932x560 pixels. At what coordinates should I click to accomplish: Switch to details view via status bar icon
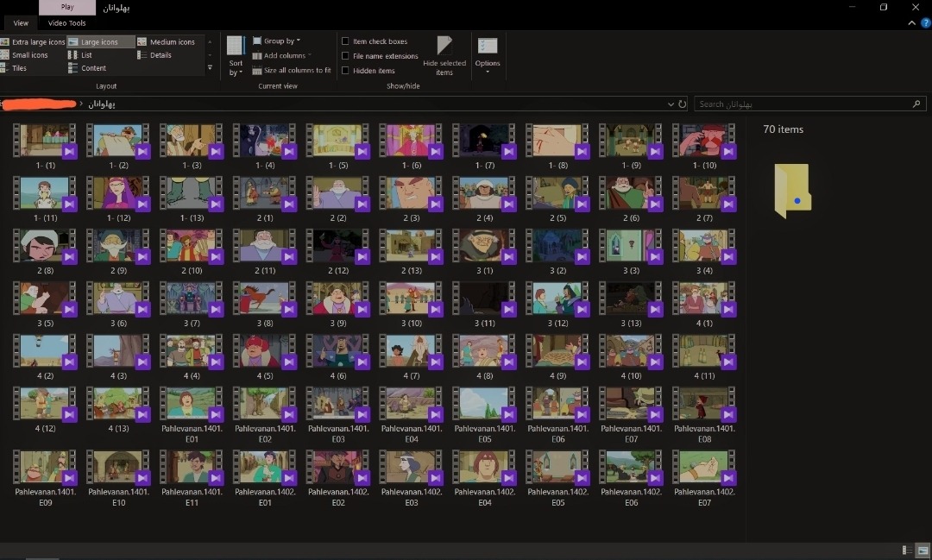[907, 551]
